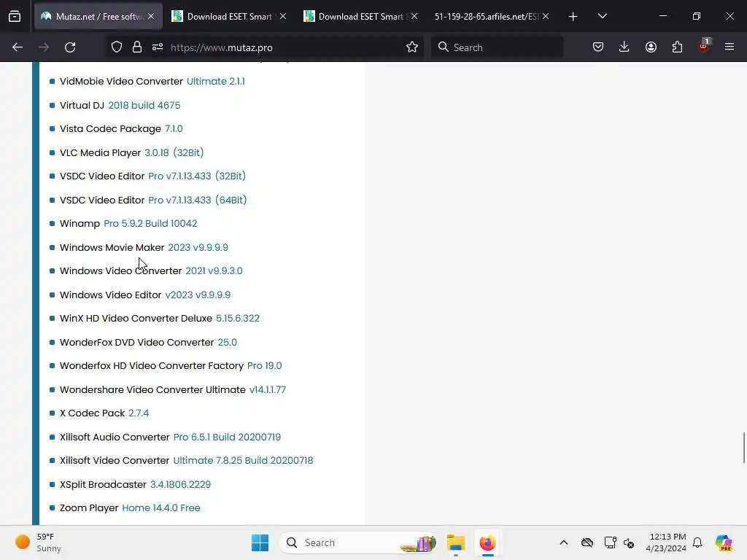The height and width of the screenshot is (560, 747).
Task: Open the notifications bell
Action: 697,542
